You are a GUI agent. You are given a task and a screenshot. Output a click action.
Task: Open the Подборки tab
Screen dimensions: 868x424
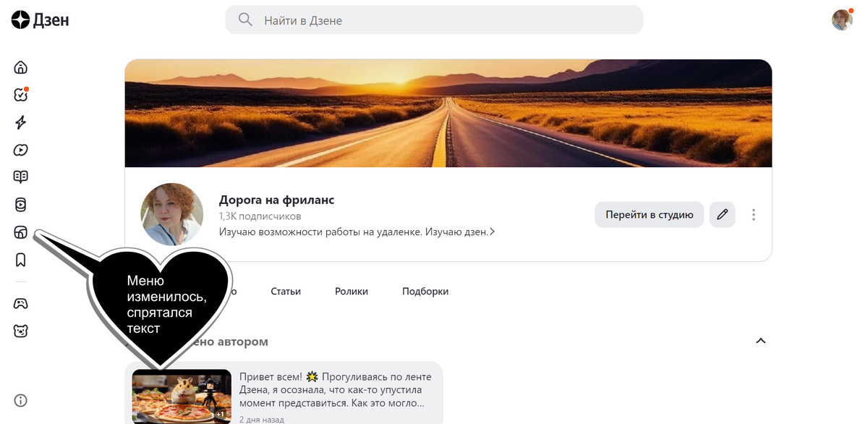[425, 291]
